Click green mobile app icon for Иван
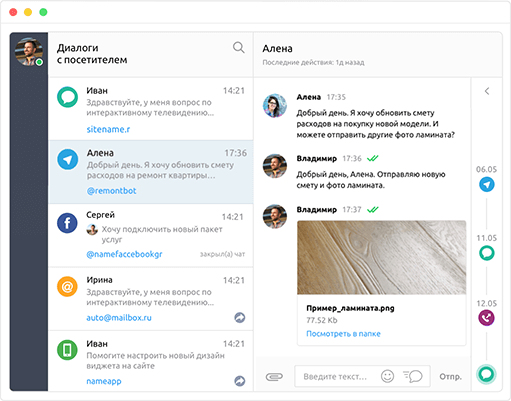Screen dimensions: 511x401 coord(67,350)
